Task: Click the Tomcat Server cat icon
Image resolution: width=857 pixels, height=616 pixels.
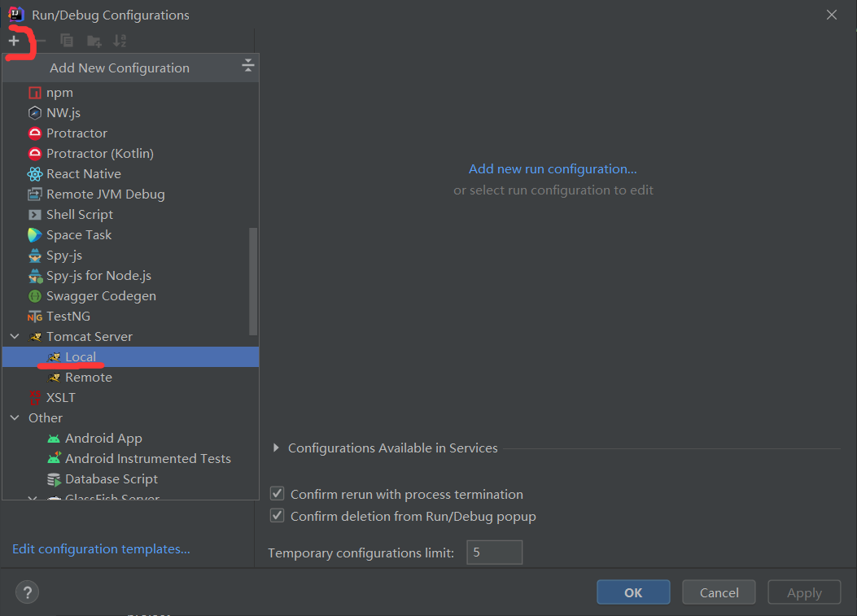Action: click(35, 337)
